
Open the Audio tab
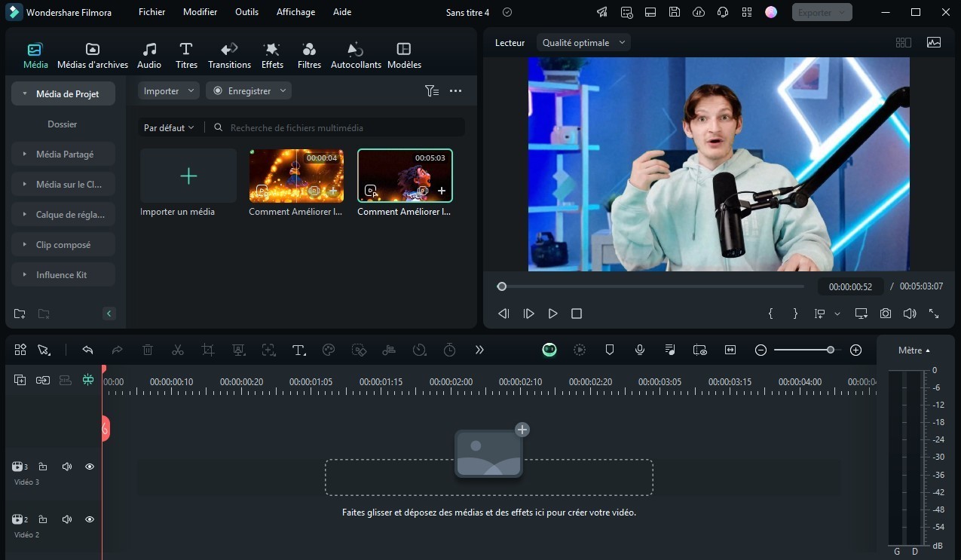149,56
